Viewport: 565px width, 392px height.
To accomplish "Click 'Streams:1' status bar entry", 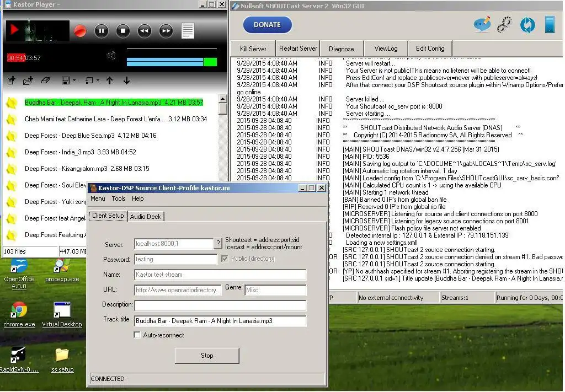I will coord(467,298).
